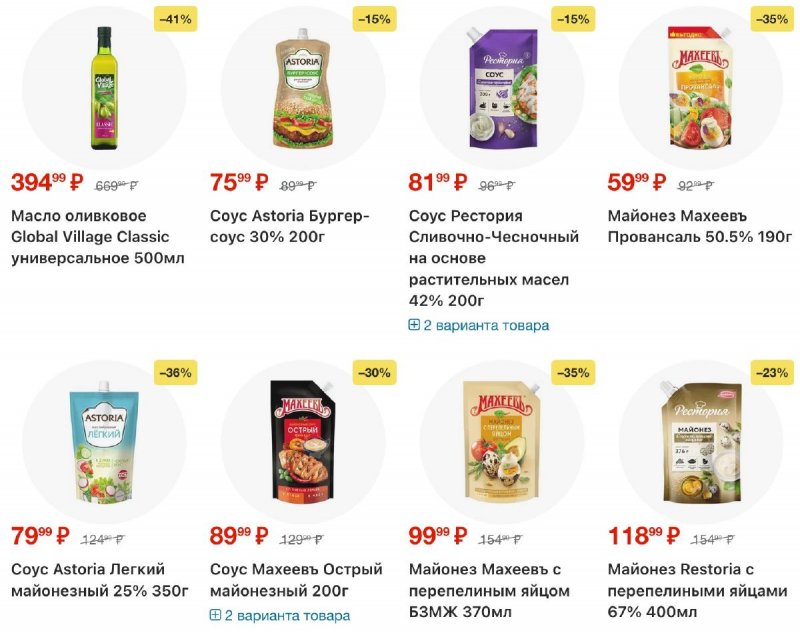Open the Соус Astoria Легкий майонезный title
The width and height of the screenshot is (800, 635).
99,580
